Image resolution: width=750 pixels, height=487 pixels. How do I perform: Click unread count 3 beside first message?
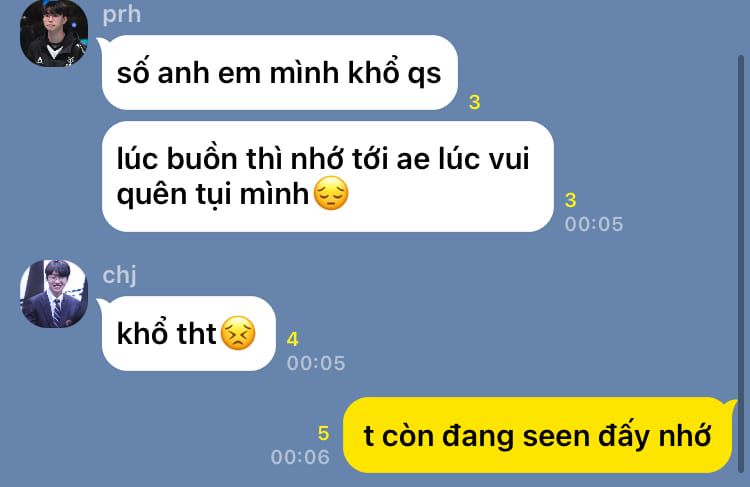pyautogui.click(x=474, y=102)
